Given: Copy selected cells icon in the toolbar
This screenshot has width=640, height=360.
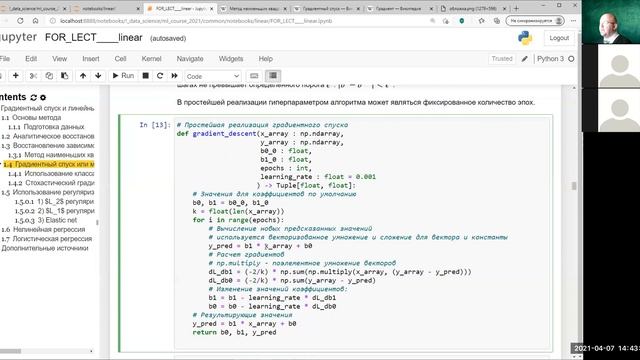Looking at the screenshot, I should (x=49, y=76).
